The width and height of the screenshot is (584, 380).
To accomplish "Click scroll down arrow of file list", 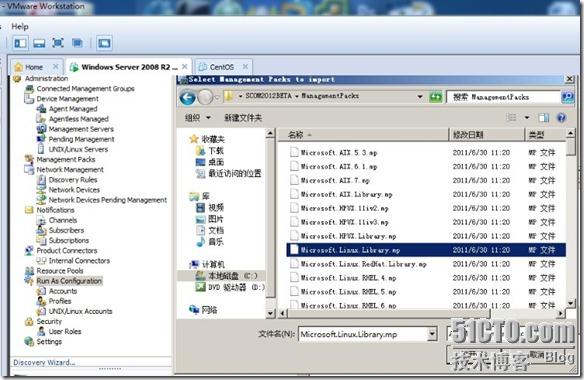I will [570, 304].
